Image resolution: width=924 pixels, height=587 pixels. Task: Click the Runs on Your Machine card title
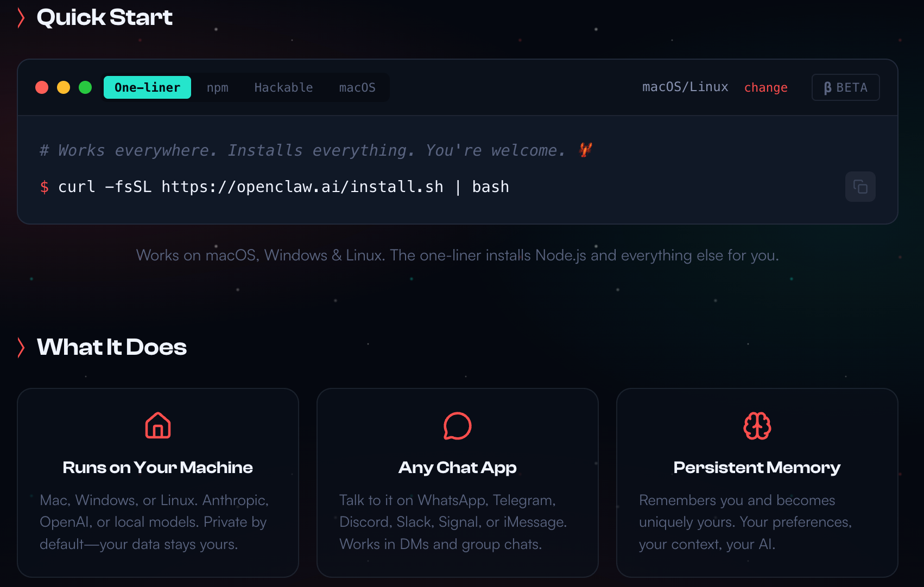click(158, 468)
